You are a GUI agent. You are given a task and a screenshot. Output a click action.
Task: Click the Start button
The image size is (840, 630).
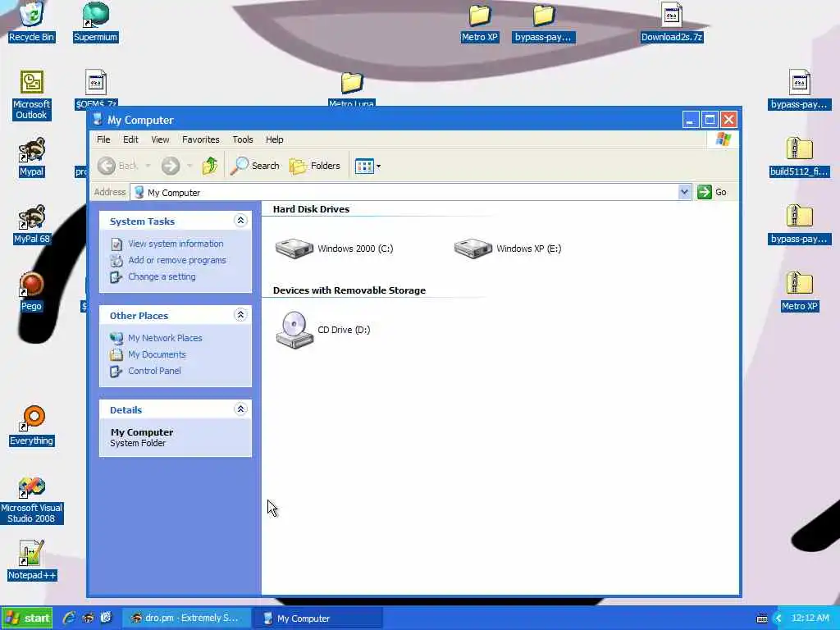[27, 619]
